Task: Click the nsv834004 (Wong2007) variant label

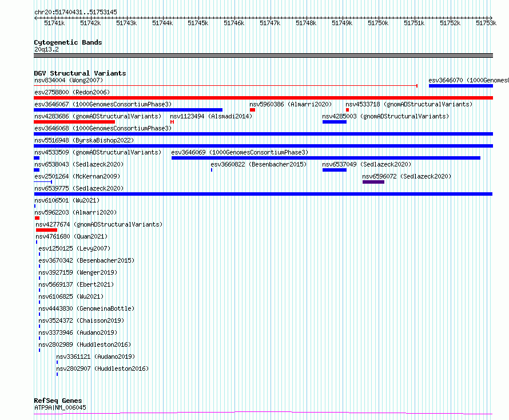Action: (x=69, y=80)
